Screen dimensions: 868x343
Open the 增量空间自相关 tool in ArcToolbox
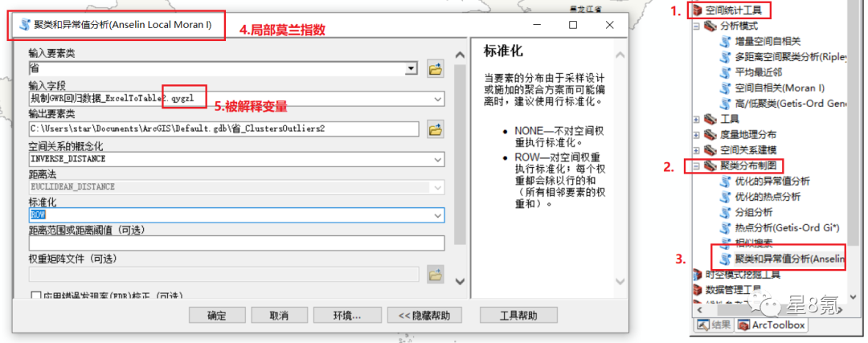[x=768, y=41]
